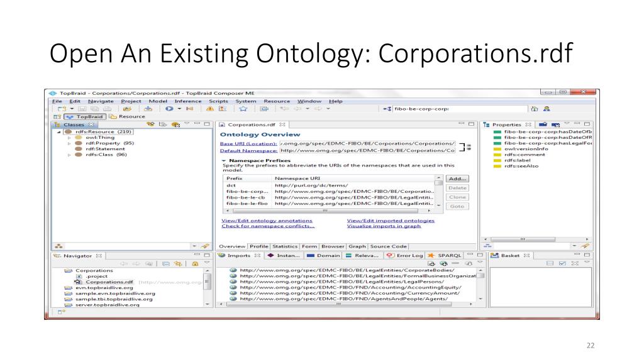
Task: Collapse the Namespace Prefixes section triangle
Action: [x=223, y=160]
